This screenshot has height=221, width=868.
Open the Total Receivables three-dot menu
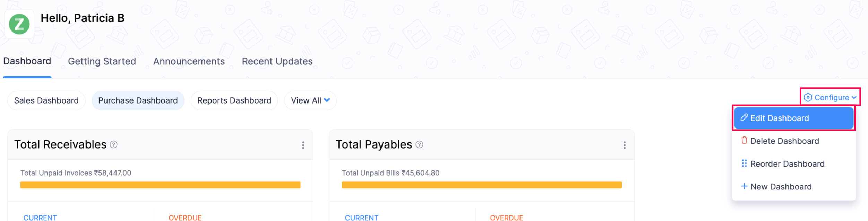coord(303,145)
